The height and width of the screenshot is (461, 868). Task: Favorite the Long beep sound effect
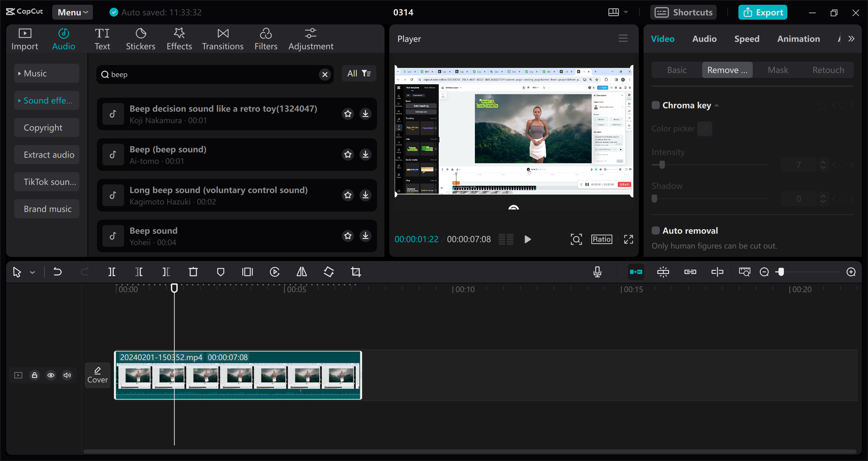(x=348, y=195)
